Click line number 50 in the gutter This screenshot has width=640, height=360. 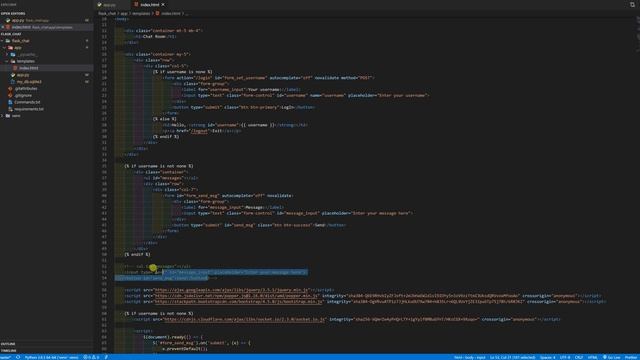click(104, 254)
